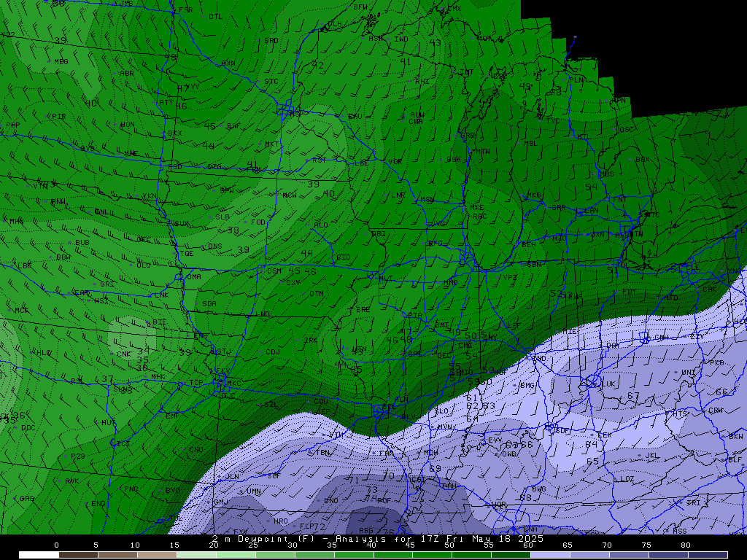Click the GRB station label
747x560 pixels.
coord(468,136)
